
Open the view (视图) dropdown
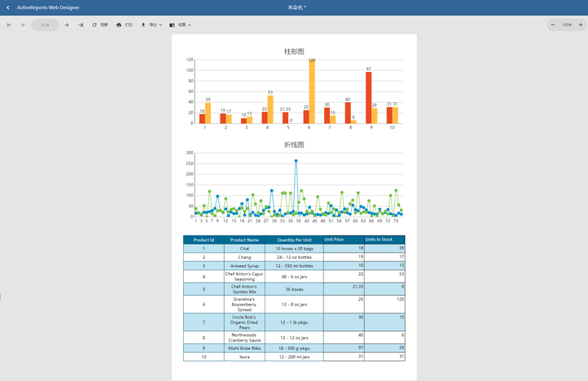click(180, 25)
